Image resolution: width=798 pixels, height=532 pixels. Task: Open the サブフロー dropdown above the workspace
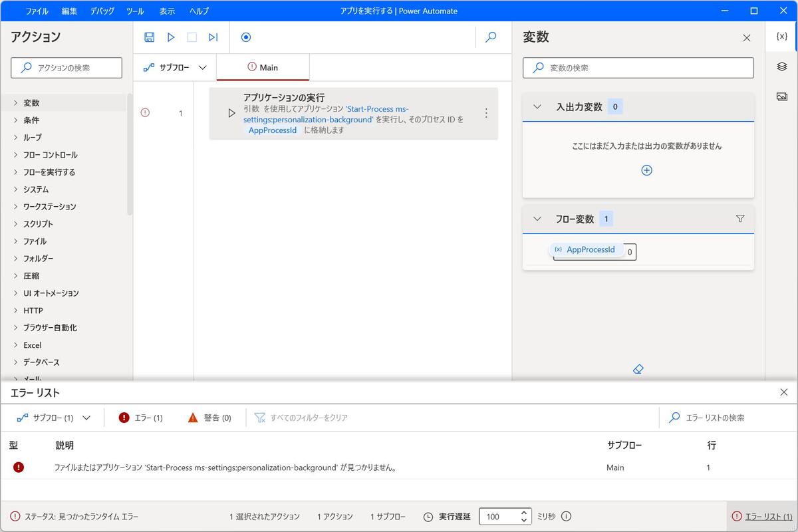(175, 67)
